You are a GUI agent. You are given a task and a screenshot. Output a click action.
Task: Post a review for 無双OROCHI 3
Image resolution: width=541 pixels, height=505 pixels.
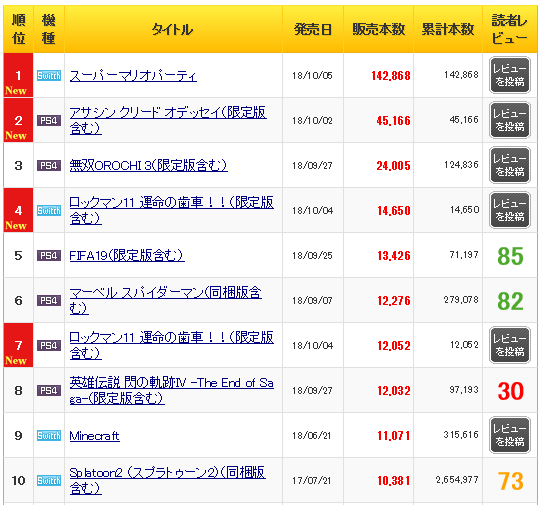[510, 165]
